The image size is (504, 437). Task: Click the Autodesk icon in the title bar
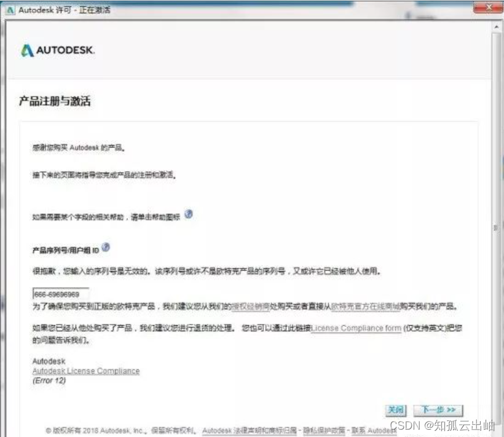10,10
